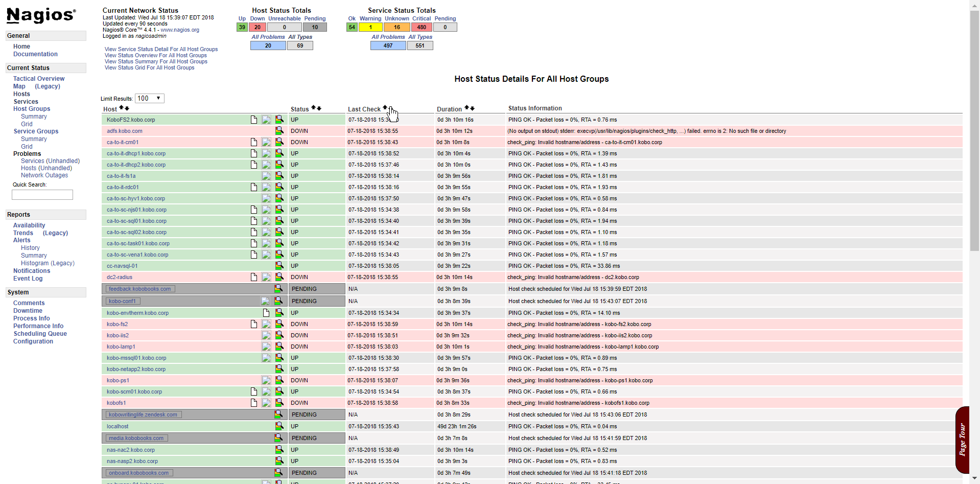Click service details icon for adfs.kobo.com
The width and height of the screenshot is (980, 484).
tap(279, 131)
